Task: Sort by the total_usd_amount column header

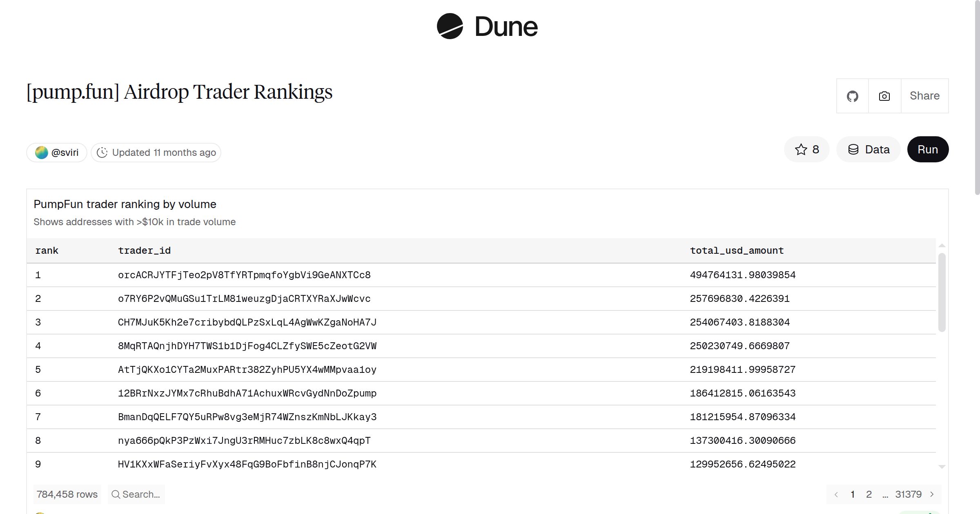Action: coord(736,250)
